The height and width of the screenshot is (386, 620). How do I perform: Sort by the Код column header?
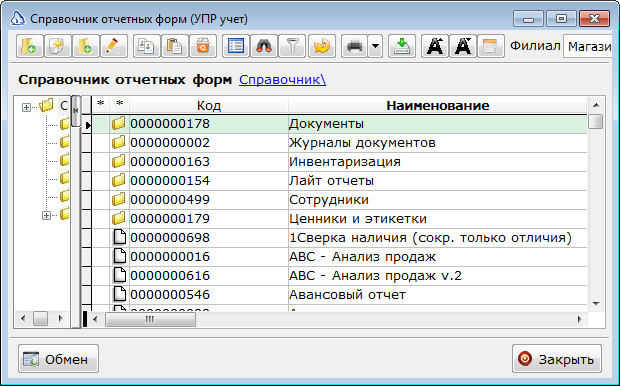click(209, 106)
